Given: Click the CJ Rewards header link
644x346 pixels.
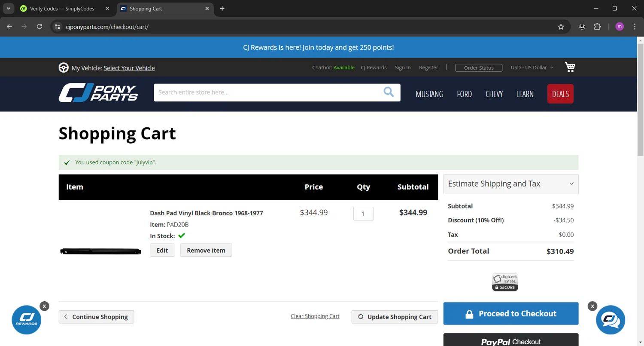Looking at the screenshot, I should tap(374, 67).
